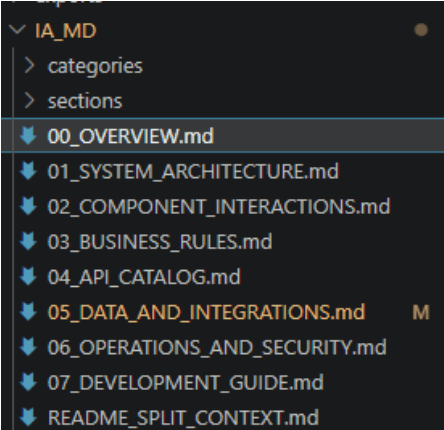Click markdown icon beside 07_DEVELOPMENT_GUIDE.md
The image size is (444, 430).
(x=28, y=382)
